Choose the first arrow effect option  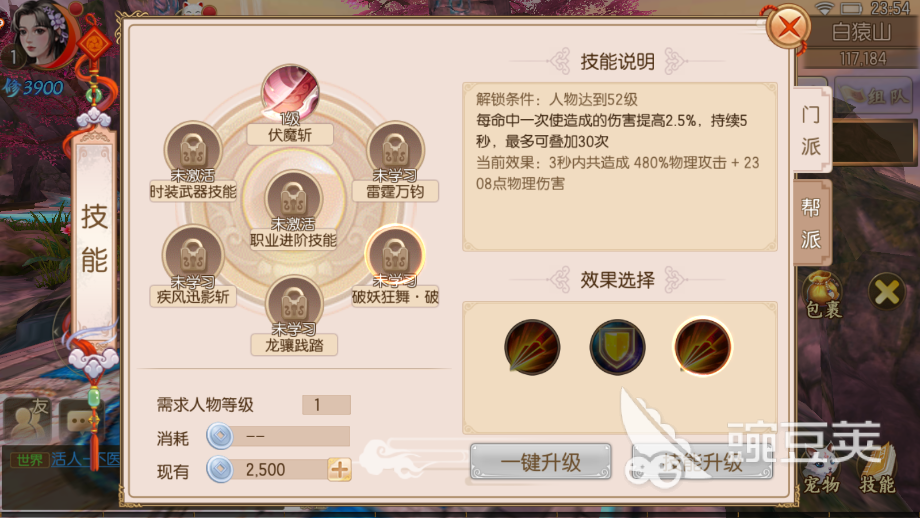pos(532,347)
